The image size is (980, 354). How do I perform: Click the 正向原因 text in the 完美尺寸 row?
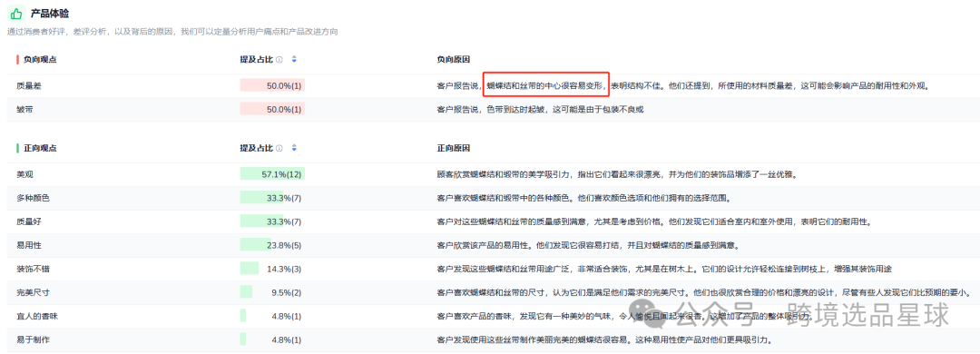(x=704, y=292)
